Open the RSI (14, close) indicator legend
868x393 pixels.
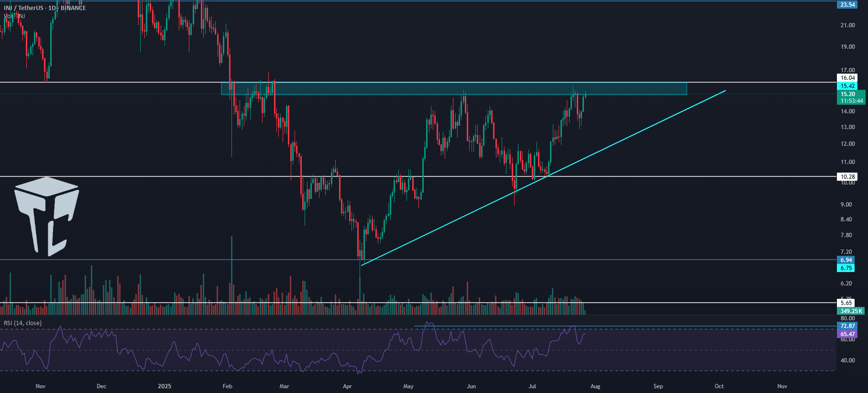(22, 323)
